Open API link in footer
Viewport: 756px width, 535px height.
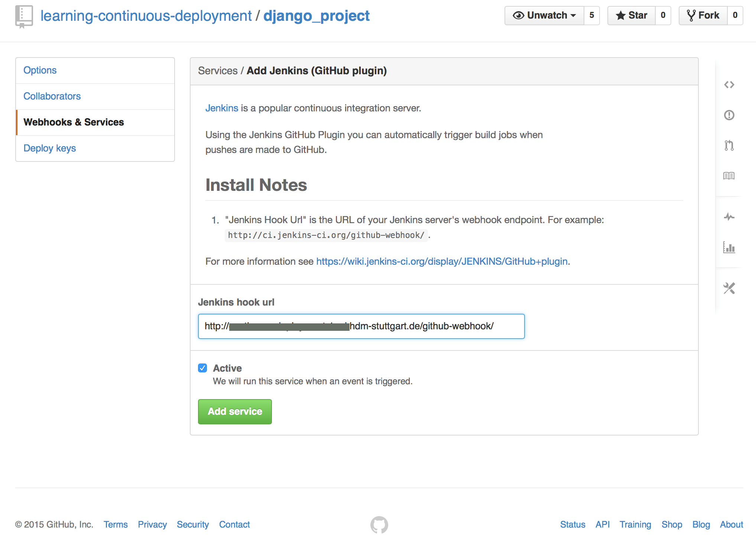pos(603,525)
